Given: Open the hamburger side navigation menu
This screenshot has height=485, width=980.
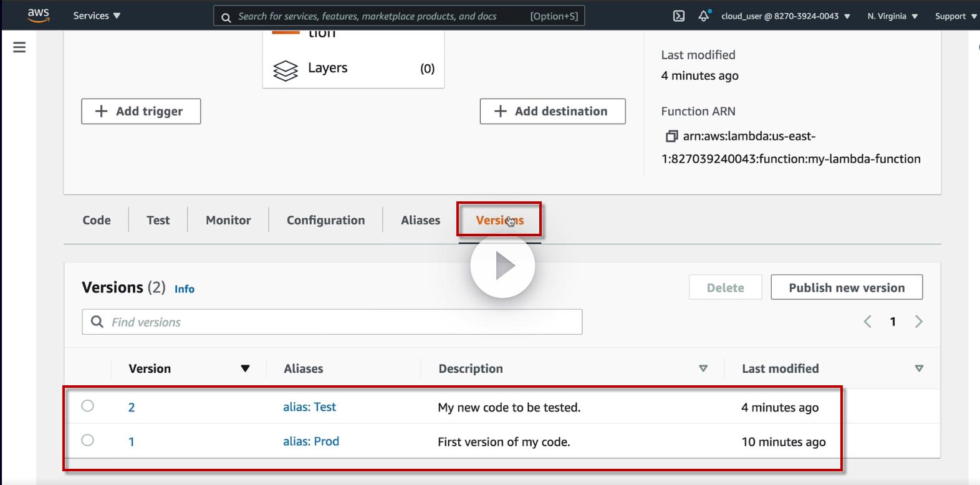Looking at the screenshot, I should tap(19, 47).
